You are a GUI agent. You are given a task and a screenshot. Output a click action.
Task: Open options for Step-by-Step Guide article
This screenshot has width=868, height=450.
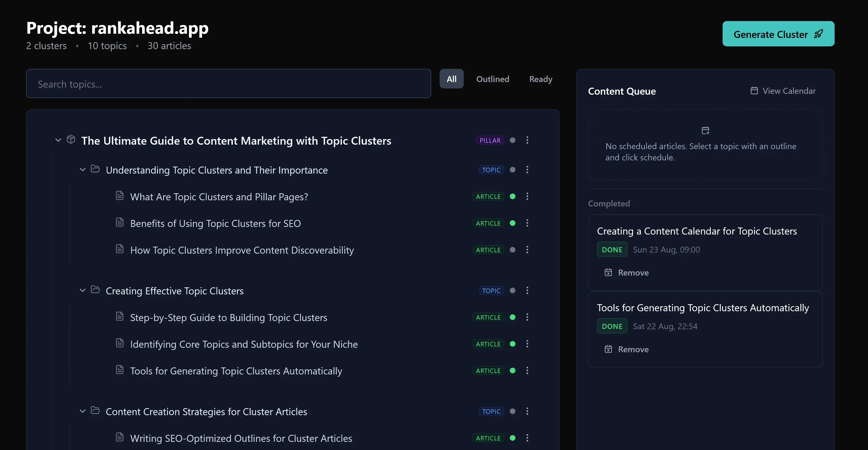[x=527, y=317]
